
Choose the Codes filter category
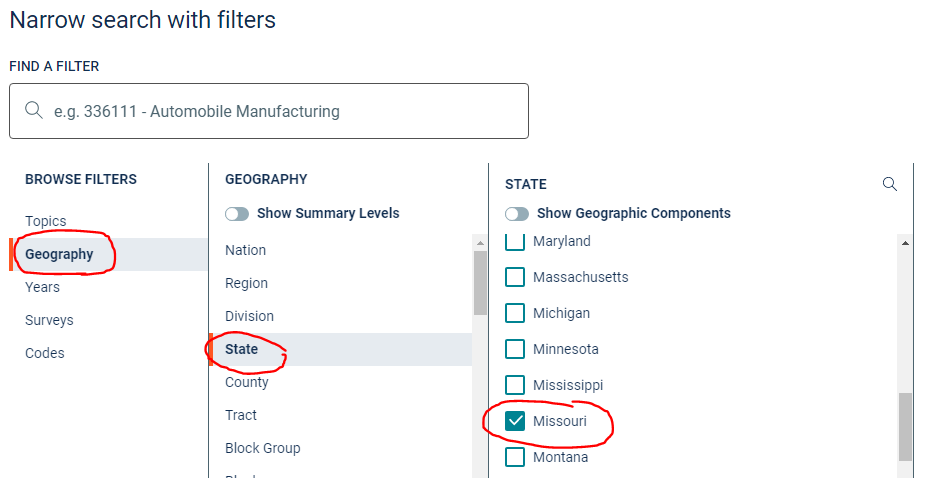click(x=45, y=353)
